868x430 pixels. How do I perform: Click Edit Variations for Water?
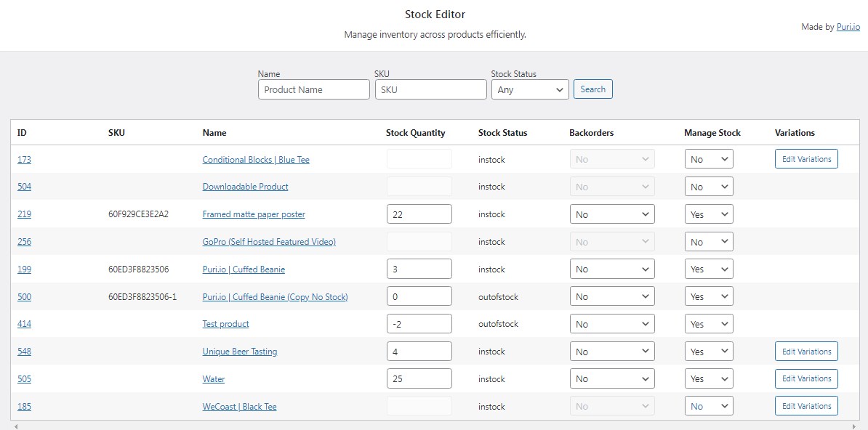(806, 378)
